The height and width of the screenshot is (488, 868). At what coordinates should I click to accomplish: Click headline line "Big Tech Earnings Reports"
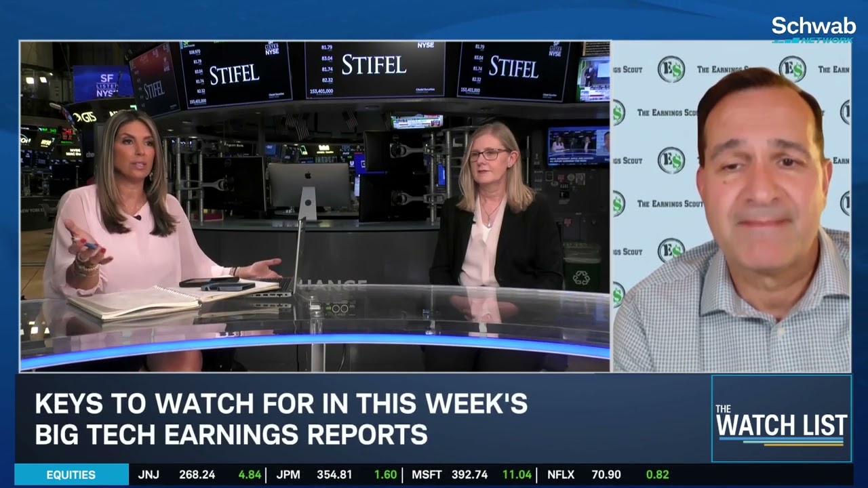[231, 434]
